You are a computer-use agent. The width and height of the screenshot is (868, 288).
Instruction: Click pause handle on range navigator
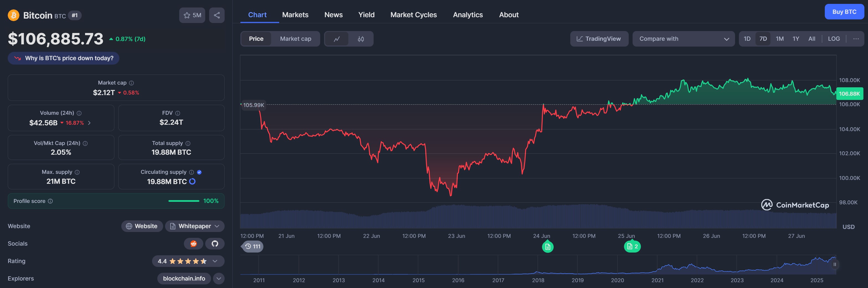click(x=835, y=264)
